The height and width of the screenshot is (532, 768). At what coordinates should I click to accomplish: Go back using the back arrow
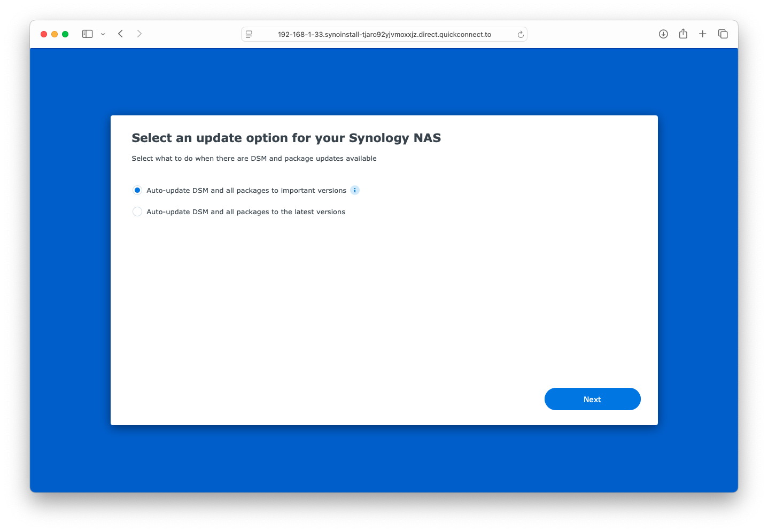[121, 34]
